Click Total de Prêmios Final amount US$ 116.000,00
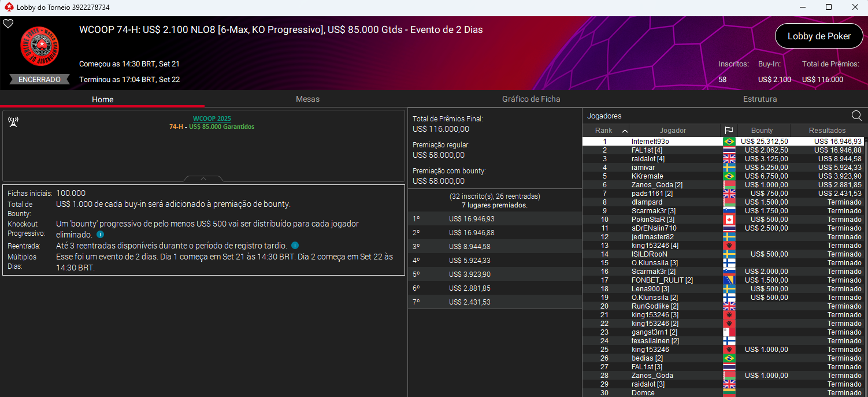868x397 pixels. [441, 129]
